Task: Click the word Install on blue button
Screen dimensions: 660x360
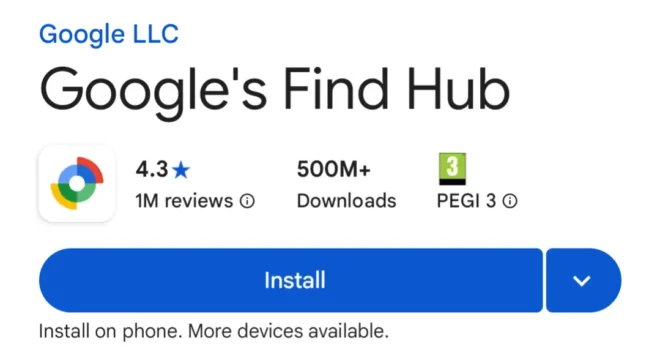Action: tap(295, 280)
